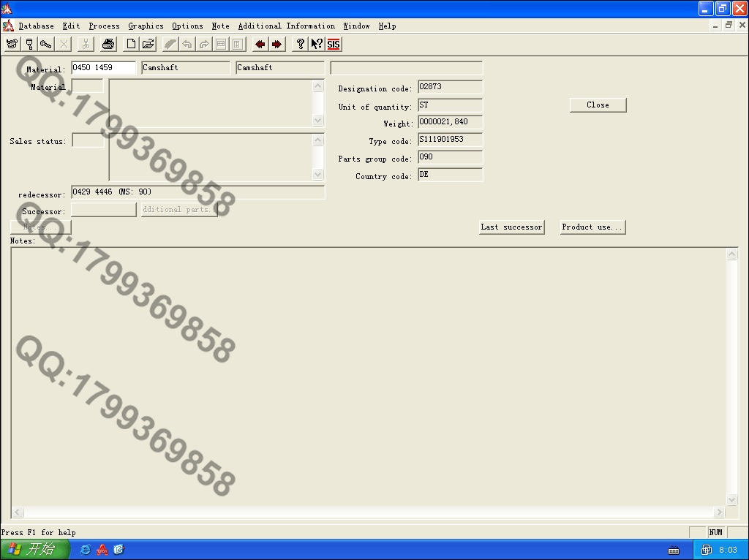Viewport: 749px width, 560px height.
Task: Open the Database menu
Action: pyautogui.click(x=36, y=26)
